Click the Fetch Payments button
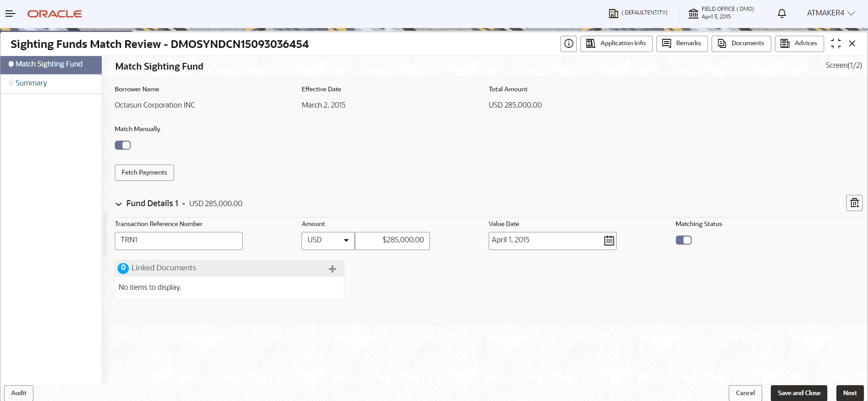This screenshot has height=401, width=868. pos(144,173)
